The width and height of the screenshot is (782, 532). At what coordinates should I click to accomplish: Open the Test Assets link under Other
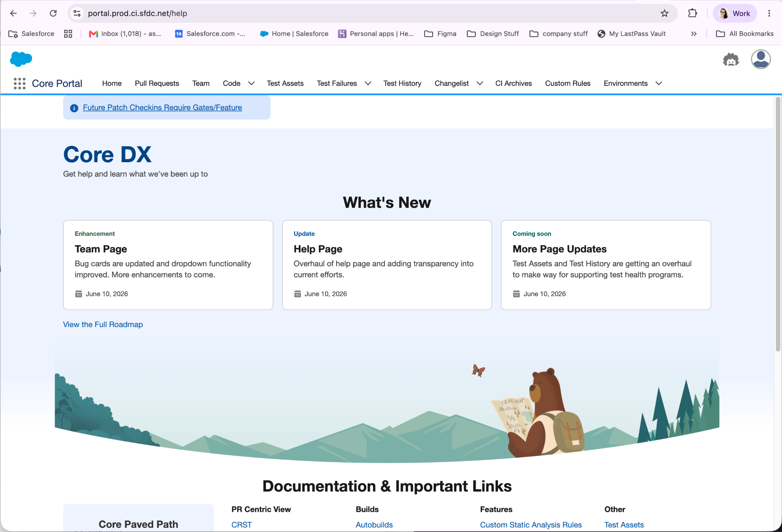click(624, 525)
